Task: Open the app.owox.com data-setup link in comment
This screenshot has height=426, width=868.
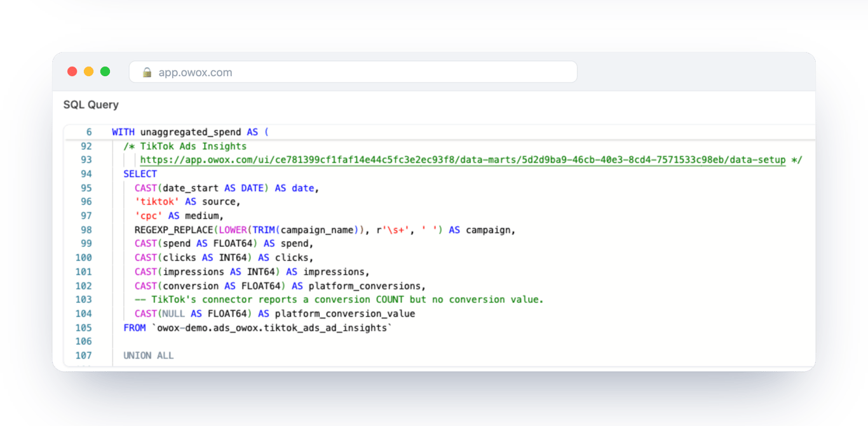Action: [463, 160]
